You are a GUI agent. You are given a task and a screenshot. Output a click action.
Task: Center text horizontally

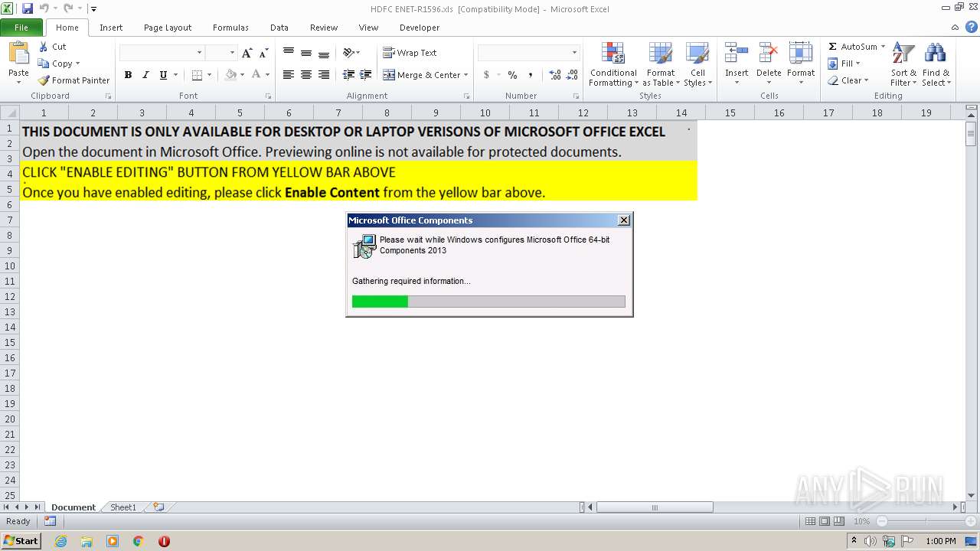click(306, 75)
